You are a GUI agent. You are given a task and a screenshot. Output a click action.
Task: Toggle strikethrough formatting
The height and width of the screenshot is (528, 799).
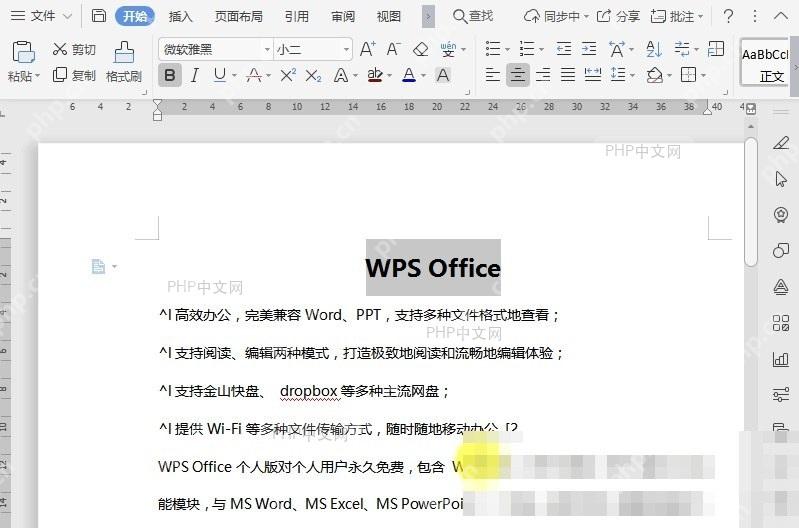[254, 76]
